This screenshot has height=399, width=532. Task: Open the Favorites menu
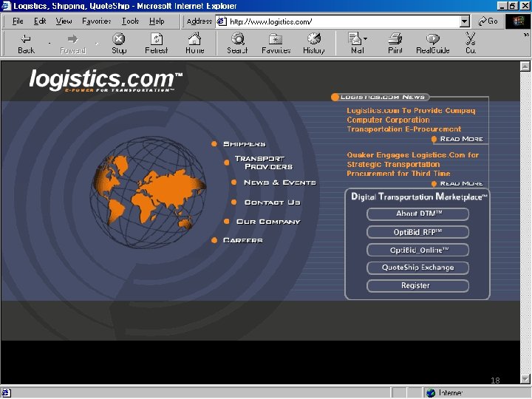point(96,21)
